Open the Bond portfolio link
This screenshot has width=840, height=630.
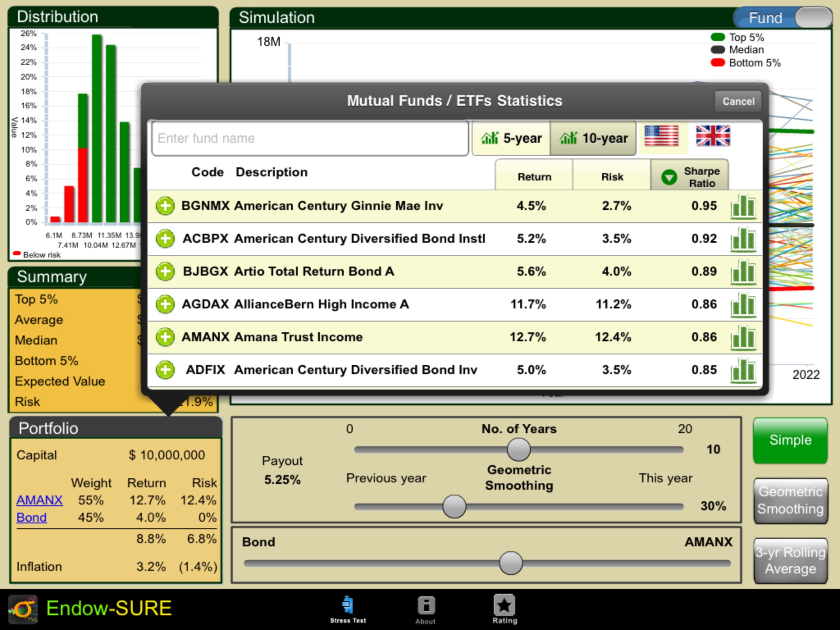coord(32,518)
